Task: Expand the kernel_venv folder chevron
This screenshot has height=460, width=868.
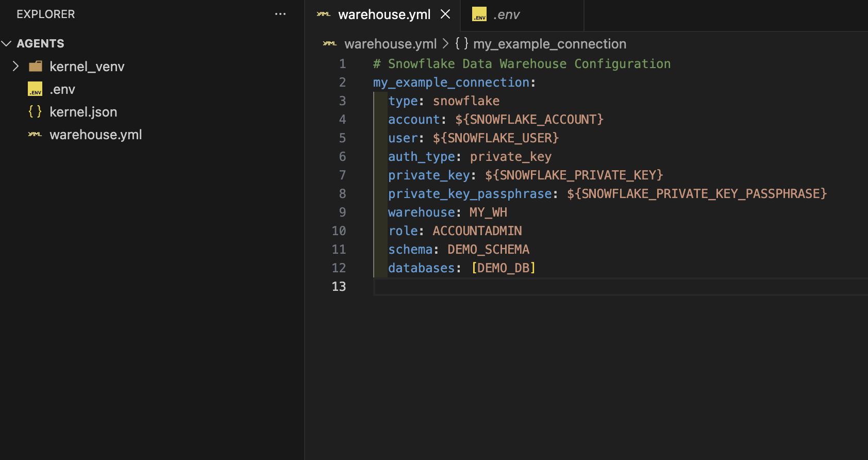Action: (x=15, y=67)
